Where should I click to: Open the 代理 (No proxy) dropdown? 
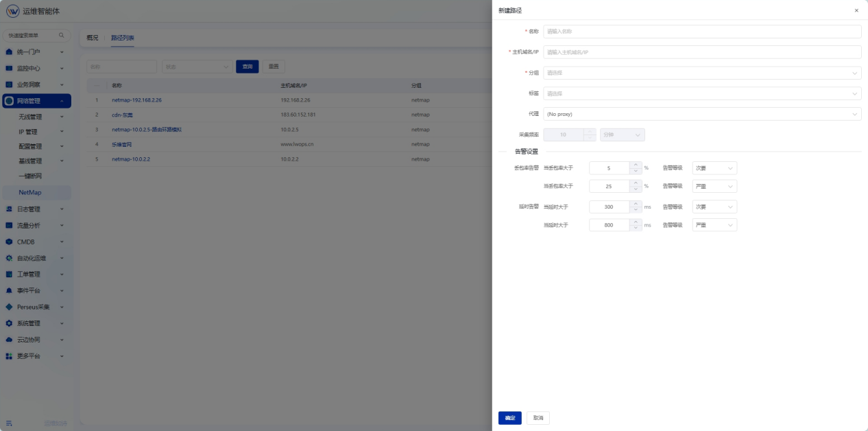(702, 114)
